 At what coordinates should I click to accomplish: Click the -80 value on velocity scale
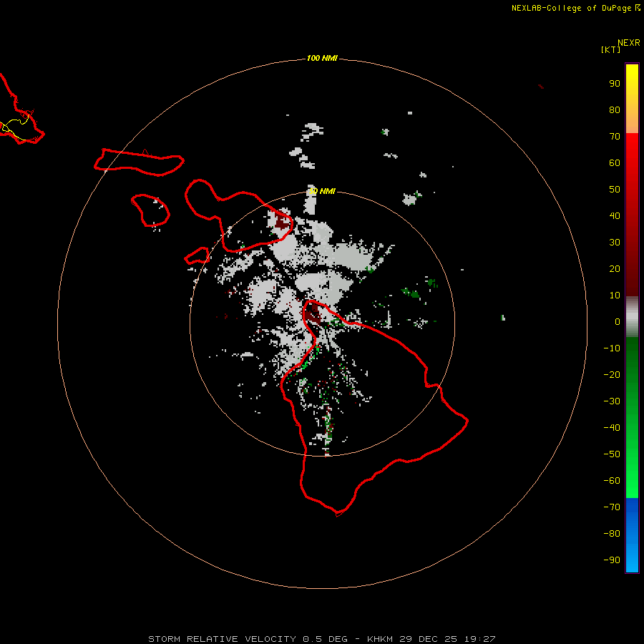coord(612,534)
